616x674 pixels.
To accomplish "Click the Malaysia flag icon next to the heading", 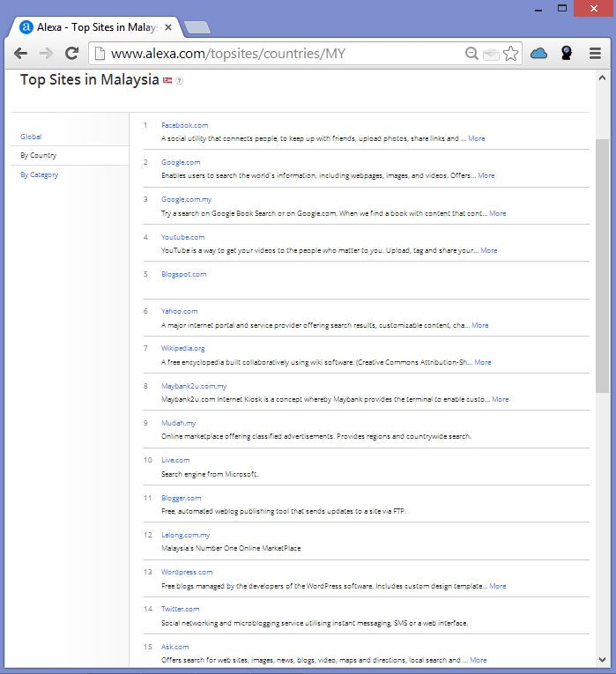I will (167, 80).
